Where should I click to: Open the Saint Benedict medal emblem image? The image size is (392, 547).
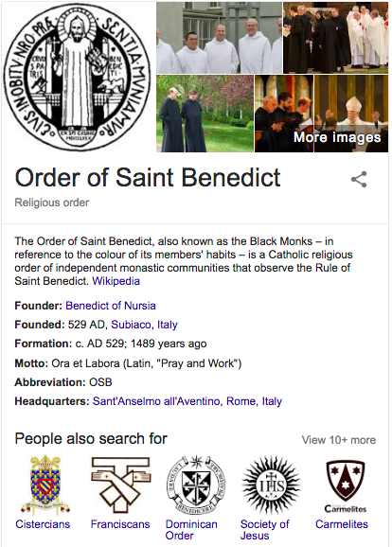(x=77, y=77)
